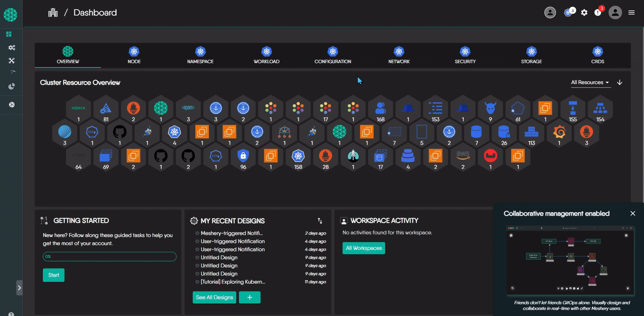644x316 pixels.
Task: Expand the collapsed left sidebar chevron
Action: click(x=19, y=288)
